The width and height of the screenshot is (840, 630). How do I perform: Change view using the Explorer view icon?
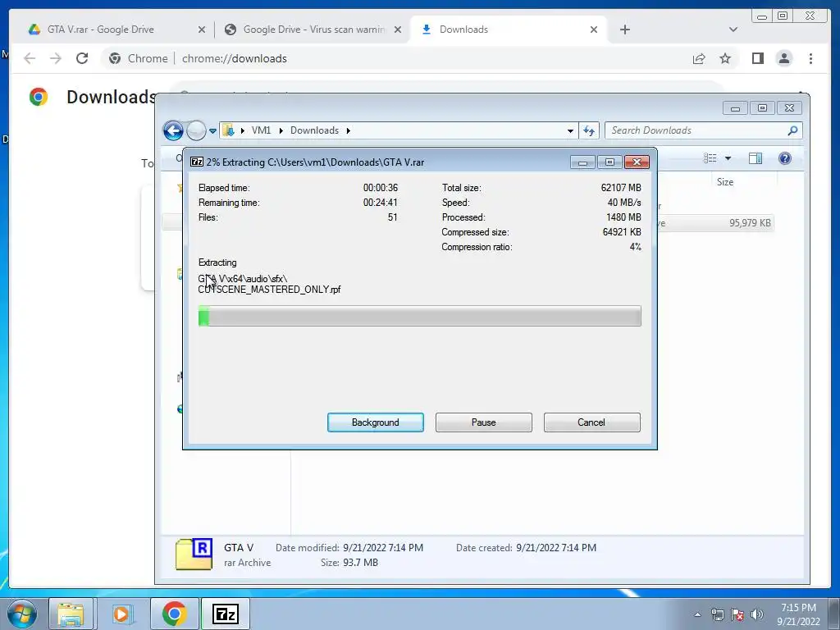pos(710,158)
